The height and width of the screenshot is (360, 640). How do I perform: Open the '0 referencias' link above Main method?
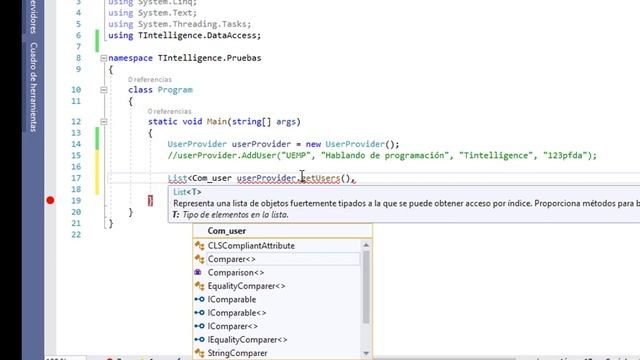pos(169,111)
